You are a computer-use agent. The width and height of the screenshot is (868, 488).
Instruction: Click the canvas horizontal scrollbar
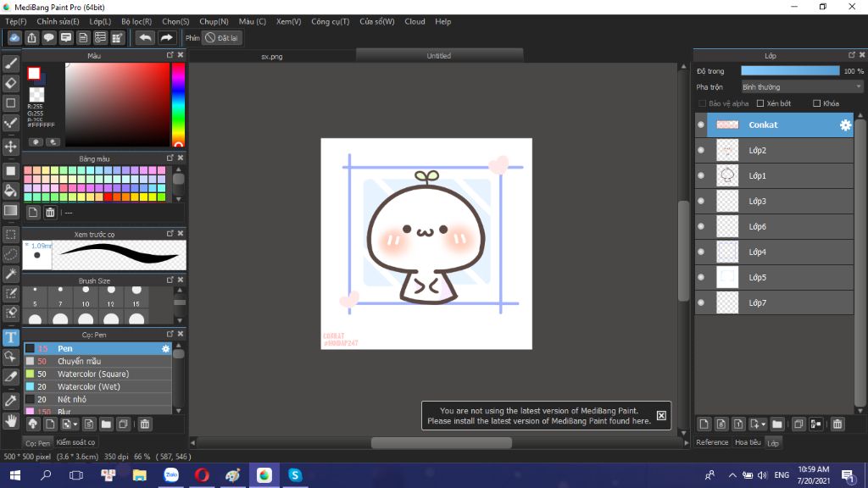(x=441, y=442)
